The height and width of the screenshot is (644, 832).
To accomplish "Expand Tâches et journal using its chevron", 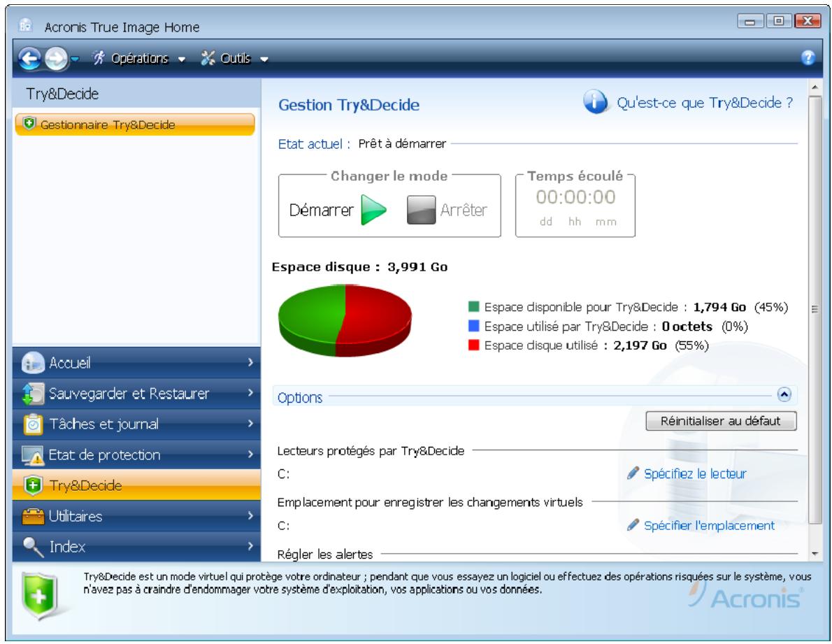I will pyautogui.click(x=250, y=424).
